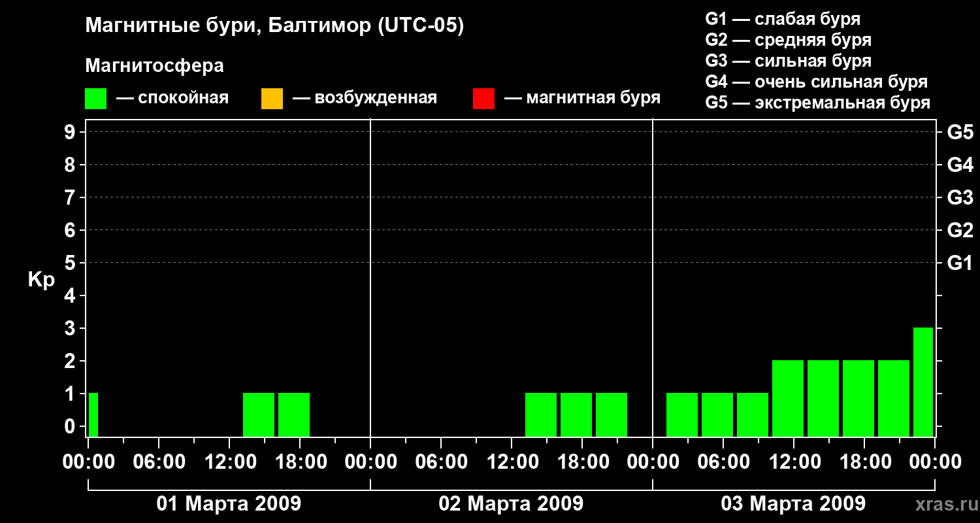
Task: Click the Kp 3 bar ending 03 Марта
Action: (923, 382)
